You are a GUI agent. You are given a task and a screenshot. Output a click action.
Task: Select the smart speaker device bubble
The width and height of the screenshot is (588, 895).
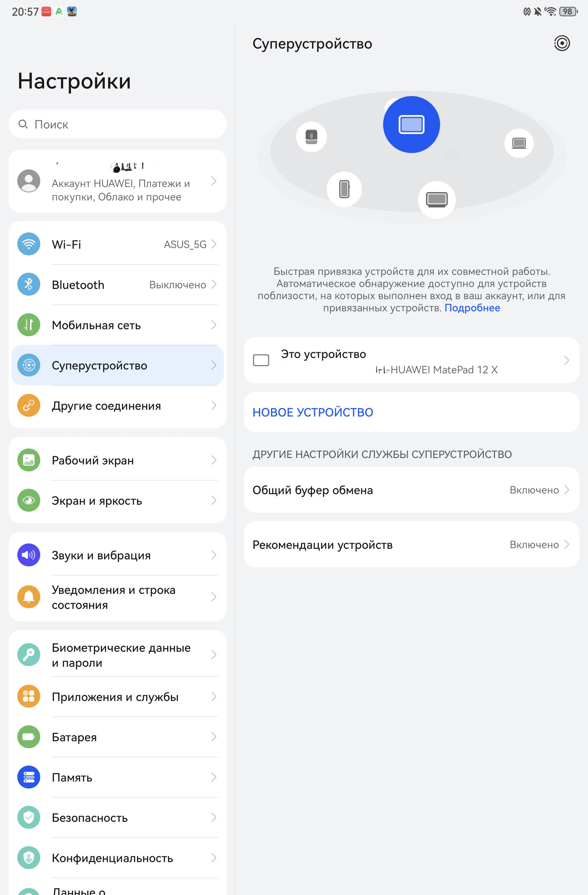tap(311, 137)
